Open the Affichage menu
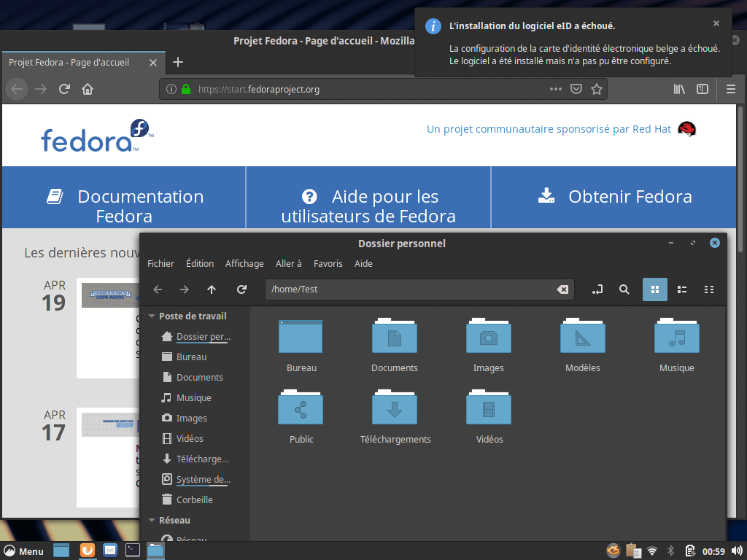 (x=244, y=264)
